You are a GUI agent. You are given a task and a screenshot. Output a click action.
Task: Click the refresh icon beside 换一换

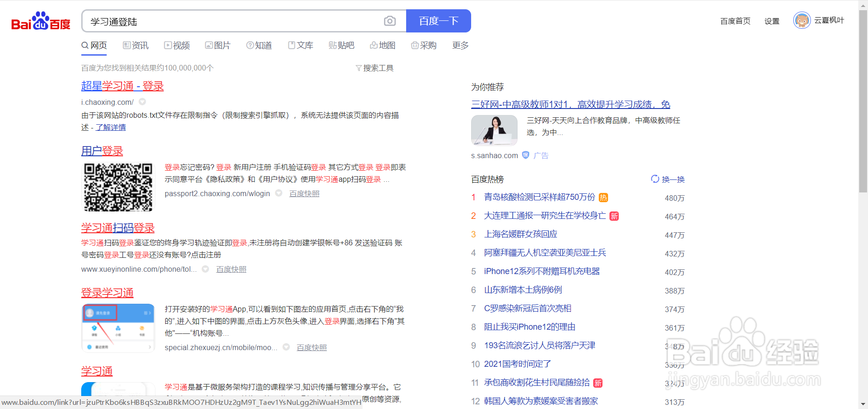tap(655, 179)
